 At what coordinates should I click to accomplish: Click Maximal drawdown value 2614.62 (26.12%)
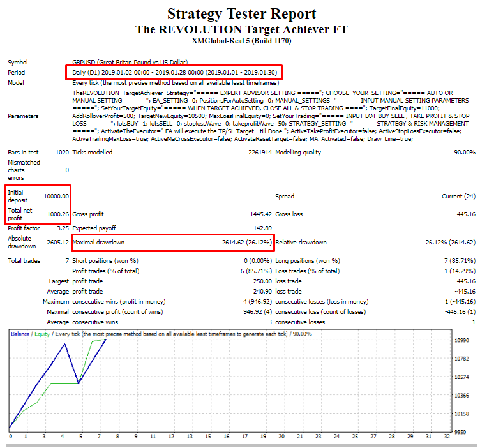coord(247,242)
